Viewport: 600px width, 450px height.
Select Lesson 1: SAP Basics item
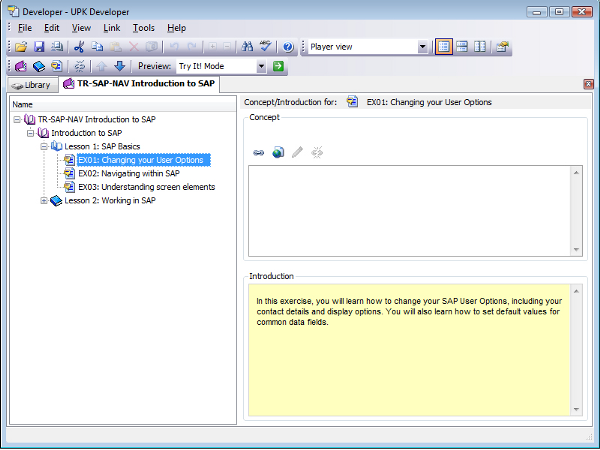[102, 147]
